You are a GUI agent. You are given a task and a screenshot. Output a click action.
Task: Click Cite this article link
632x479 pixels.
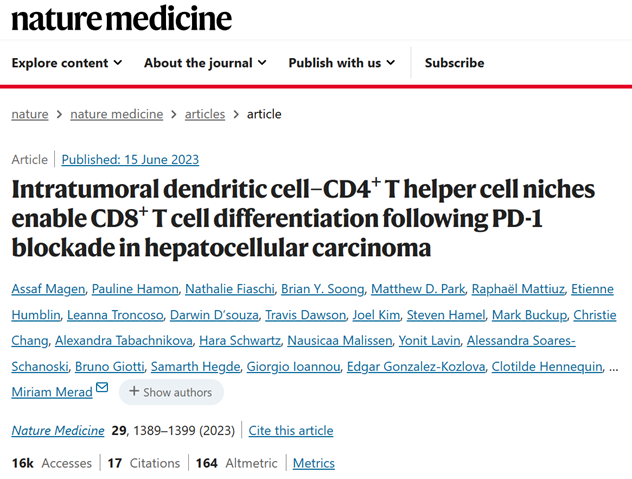pyautogui.click(x=291, y=431)
